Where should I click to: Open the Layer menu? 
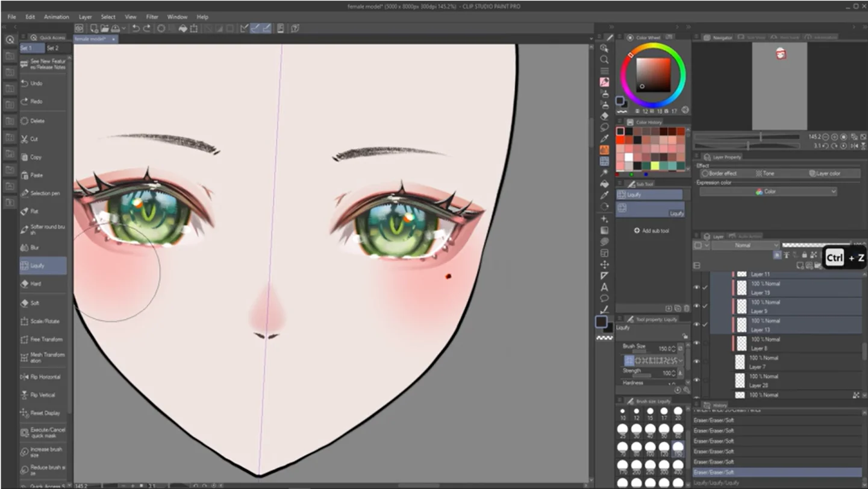coord(86,17)
